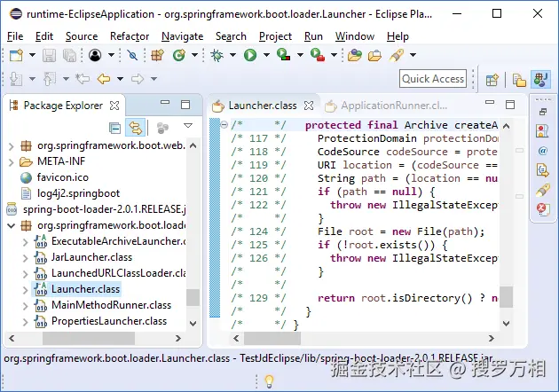The width and height of the screenshot is (559, 392).
Task: Open the Window menu
Action: (355, 36)
